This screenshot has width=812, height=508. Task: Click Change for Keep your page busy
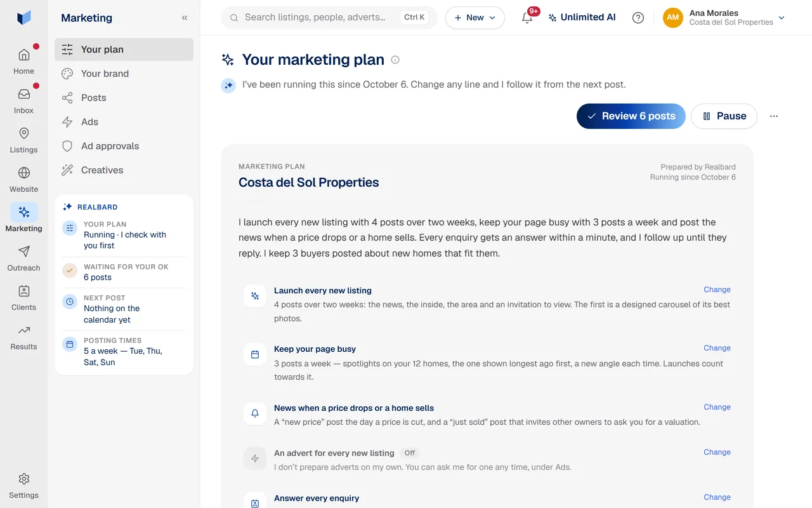coord(717,348)
